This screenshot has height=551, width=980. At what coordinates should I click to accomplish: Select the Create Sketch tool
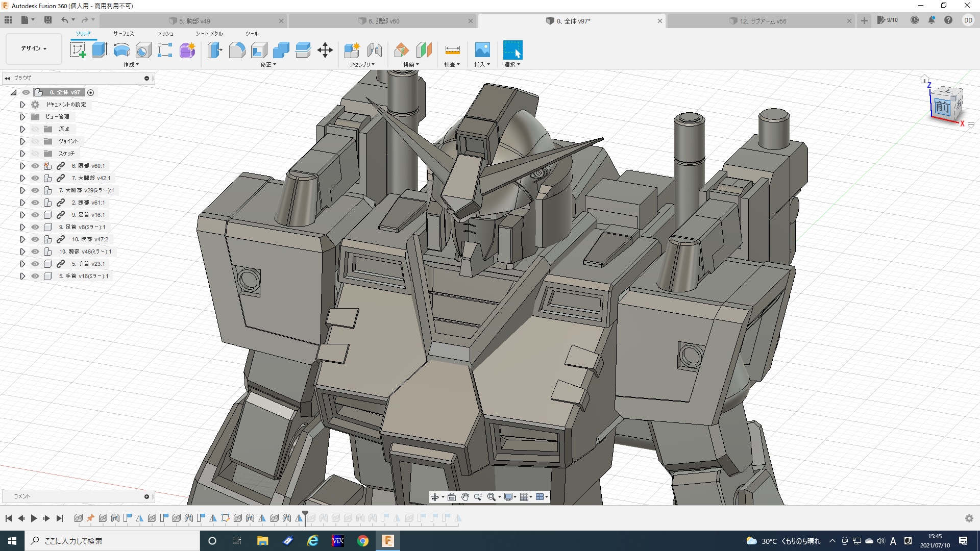[78, 50]
